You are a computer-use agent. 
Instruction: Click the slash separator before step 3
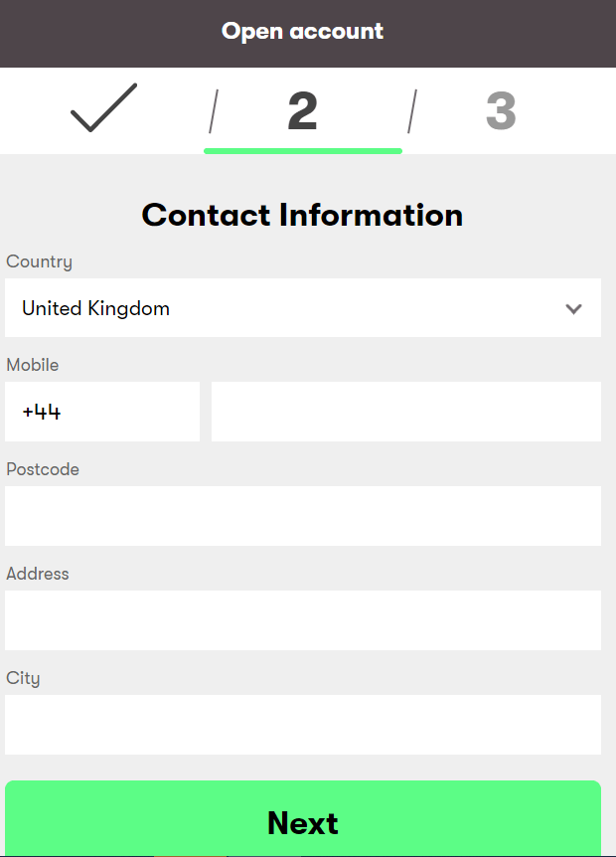pyautogui.click(x=412, y=111)
